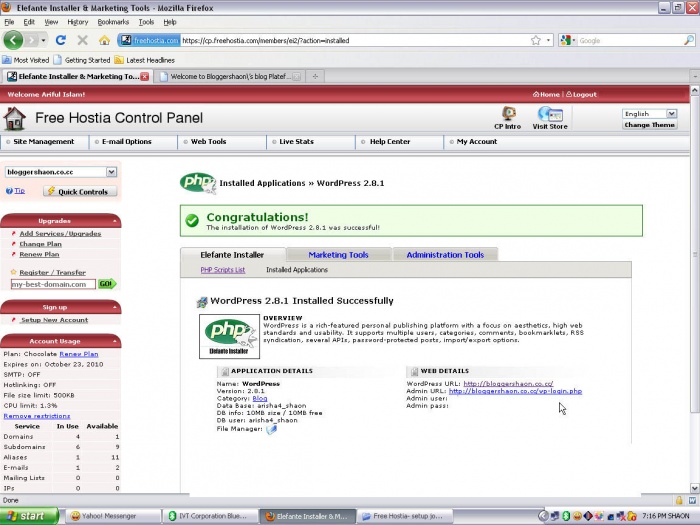
Task: Open the My Account menu
Action: (x=477, y=142)
